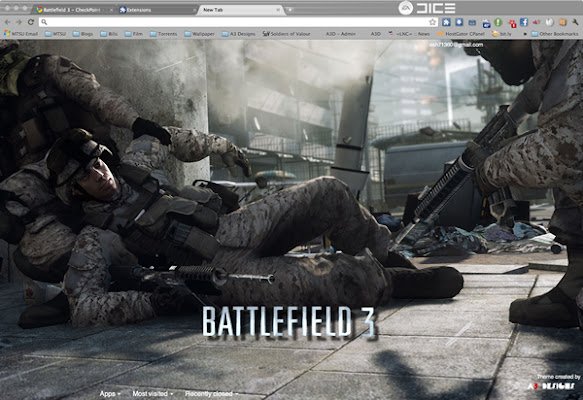Open the Film bookmarks folder
Viewport: 583px width, 400px height.
(x=134, y=34)
